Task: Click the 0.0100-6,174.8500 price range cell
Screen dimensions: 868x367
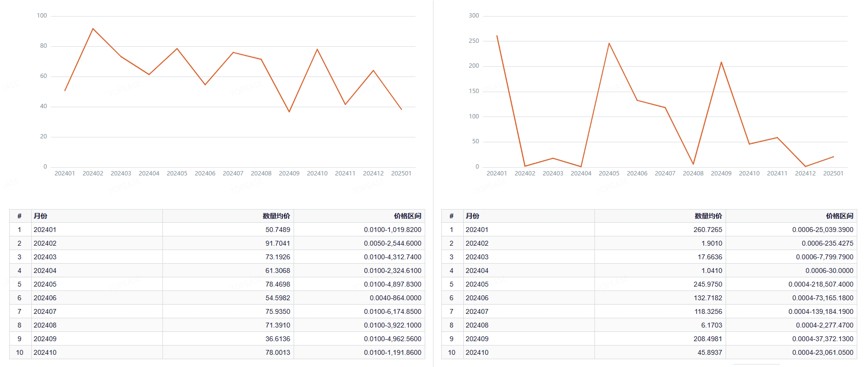Action: point(392,311)
